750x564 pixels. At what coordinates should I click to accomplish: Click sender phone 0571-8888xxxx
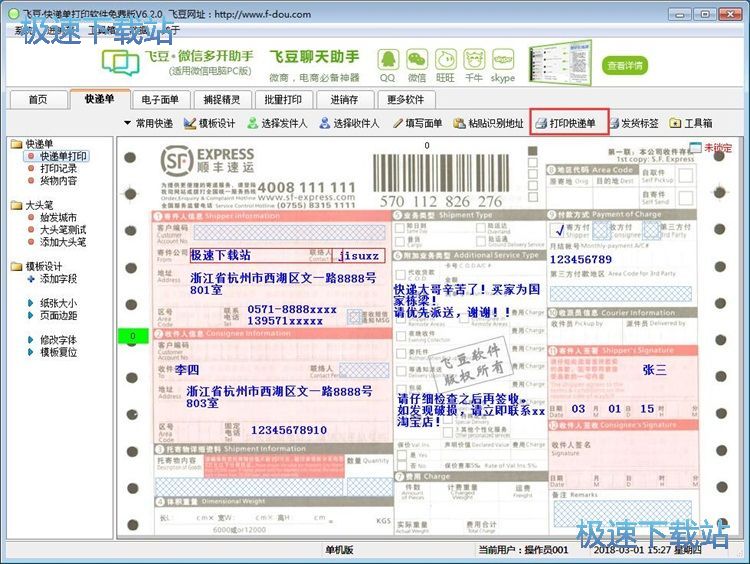pyautogui.click(x=292, y=310)
